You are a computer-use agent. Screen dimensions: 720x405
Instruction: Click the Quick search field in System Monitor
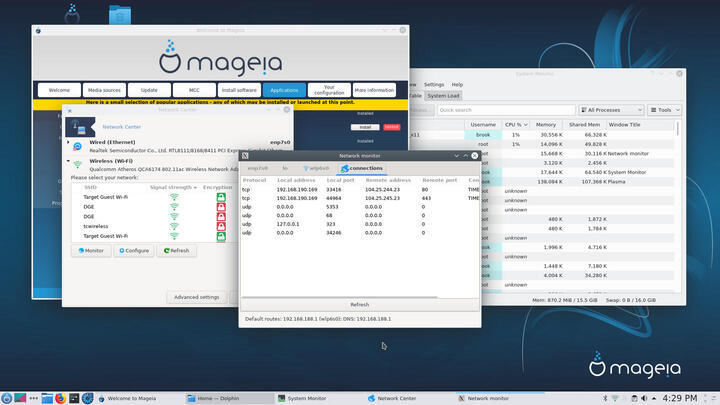(x=506, y=110)
